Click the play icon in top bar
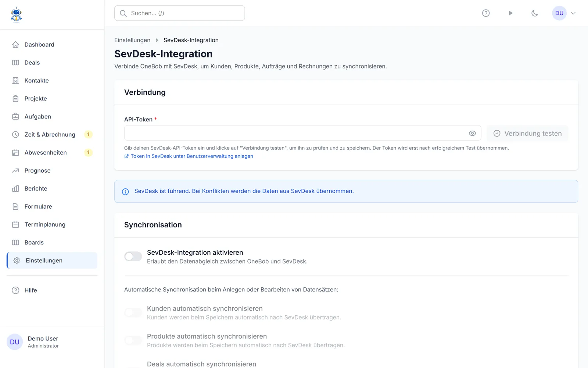Viewport: 588px width, 368px height. [x=510, y=13]
